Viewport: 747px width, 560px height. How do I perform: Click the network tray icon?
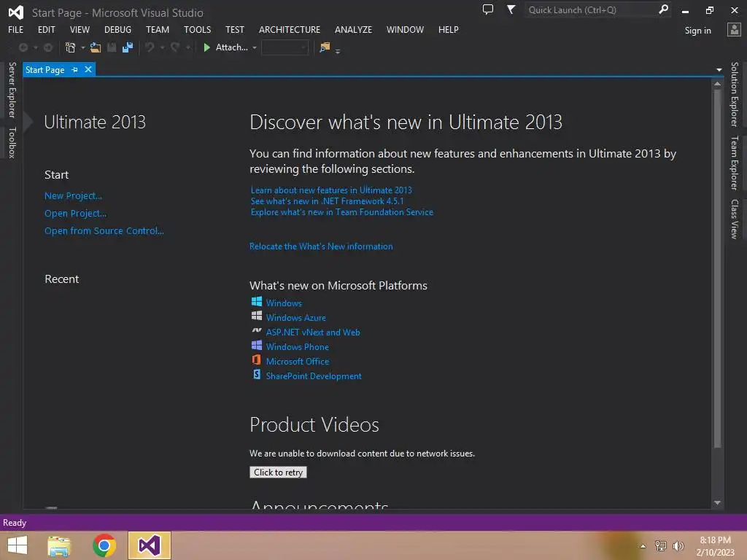coord(661,546)
